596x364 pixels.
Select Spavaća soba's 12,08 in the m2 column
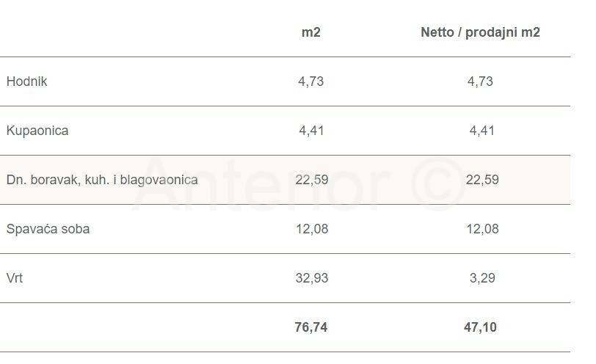tap(310, 229)
